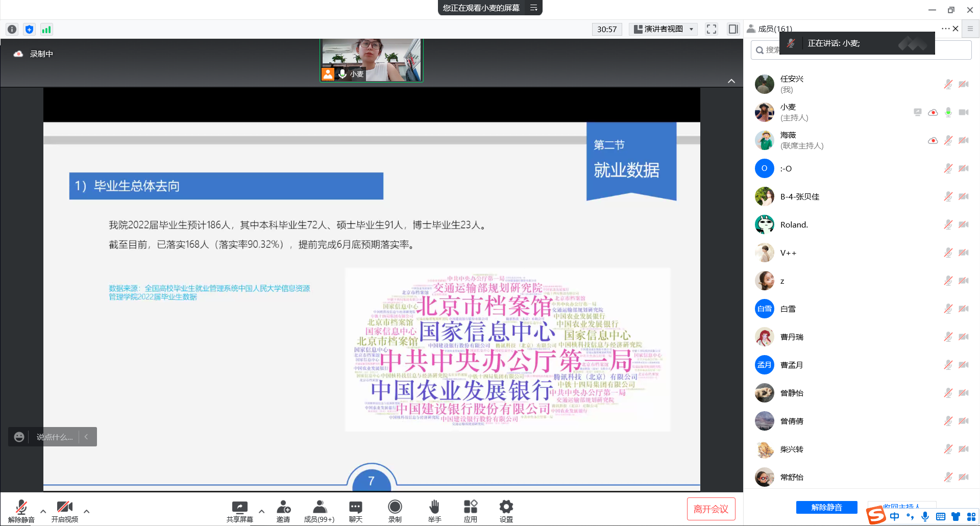Toggle mute icon for 曹丹瑞
This screenshot has width=980, height=526.
pyautogui.click(x=948, y=337)
